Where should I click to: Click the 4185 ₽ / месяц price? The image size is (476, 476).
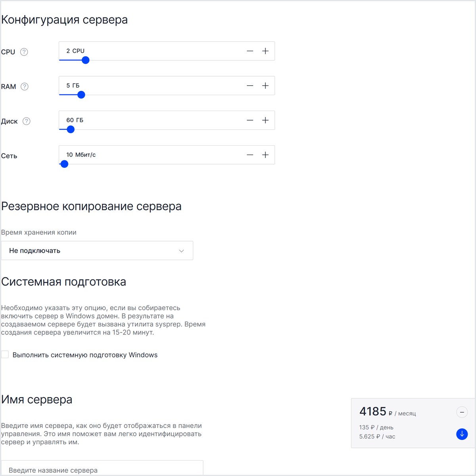click(x=388, y=412)
